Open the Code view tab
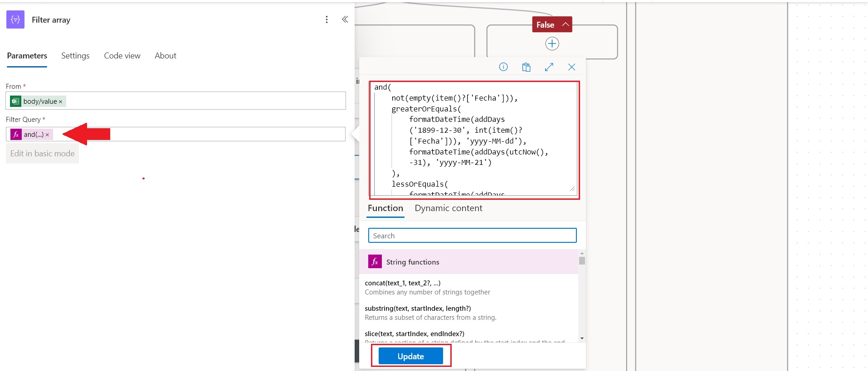 [122, 56]
